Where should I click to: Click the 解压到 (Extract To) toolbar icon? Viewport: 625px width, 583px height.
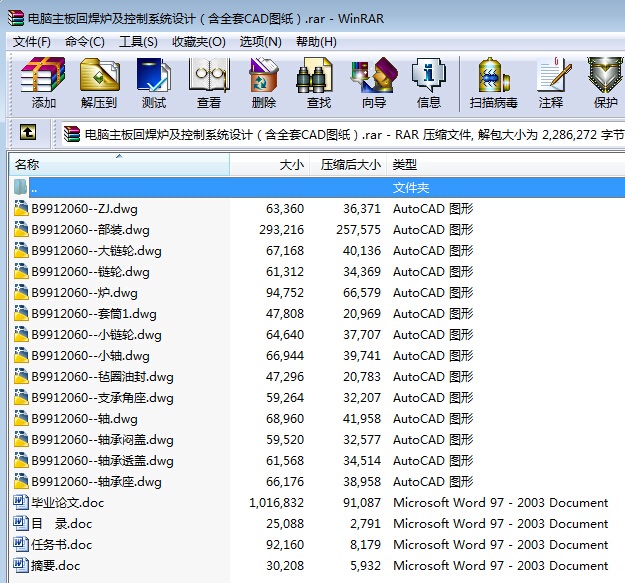tap(99, 75)
